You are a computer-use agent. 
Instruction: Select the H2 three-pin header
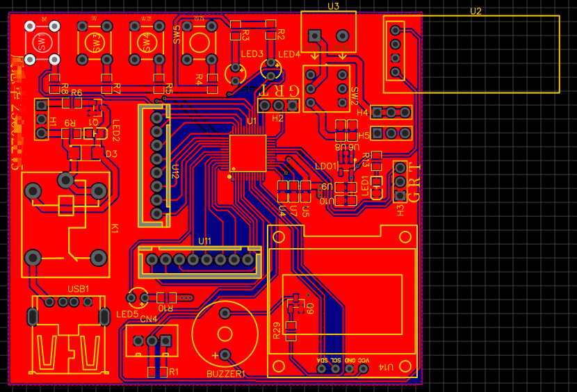279,106
